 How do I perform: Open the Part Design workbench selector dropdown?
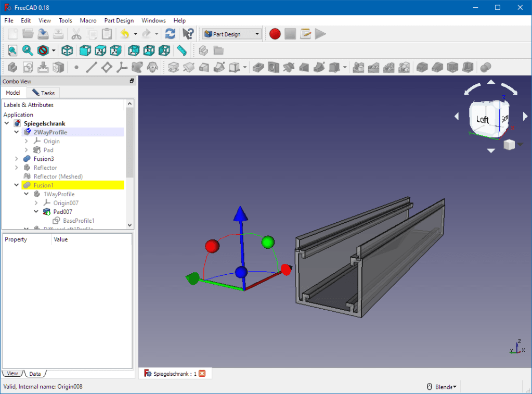(x=232, y=34)
